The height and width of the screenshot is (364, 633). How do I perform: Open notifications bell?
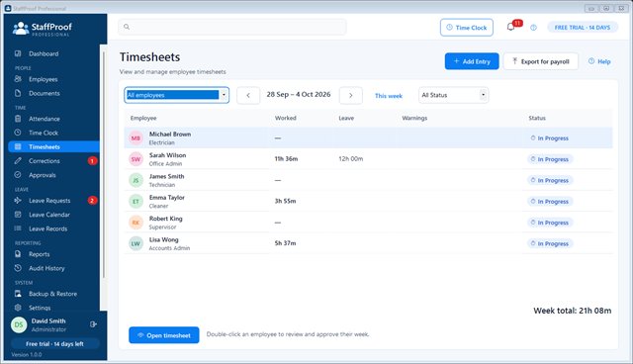(510, 28)
